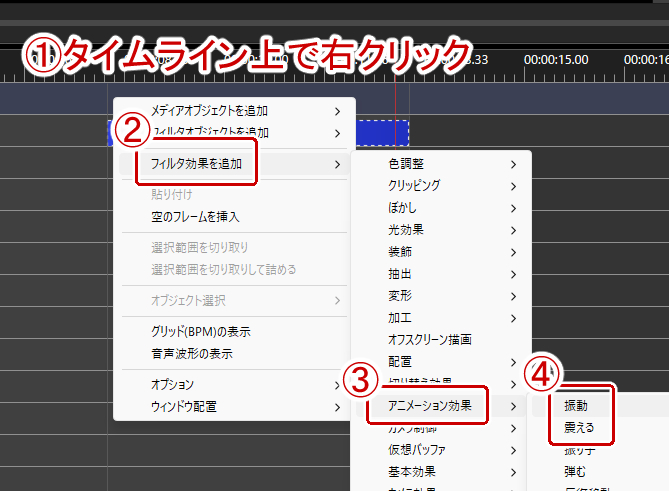
Task: Open ウィンドウ配置 submenu
Action: (234, 407)
